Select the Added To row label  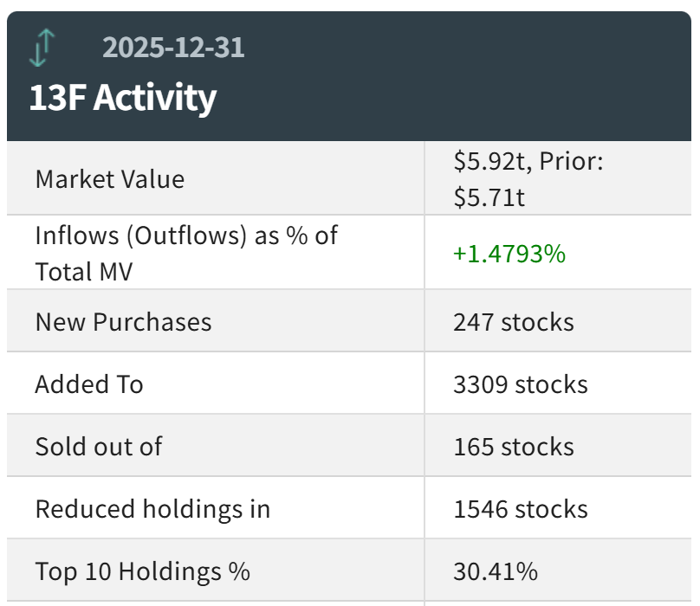(89, 384)
